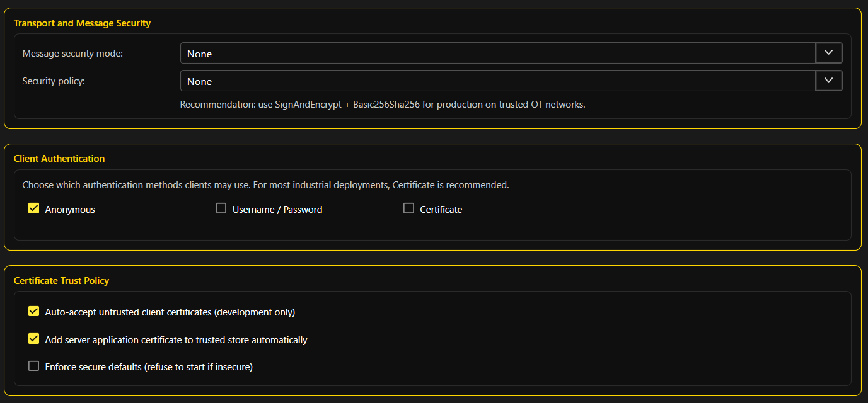Click the Certificate Trust Policy heading
The image size is (868, 403).
point(61,281)
